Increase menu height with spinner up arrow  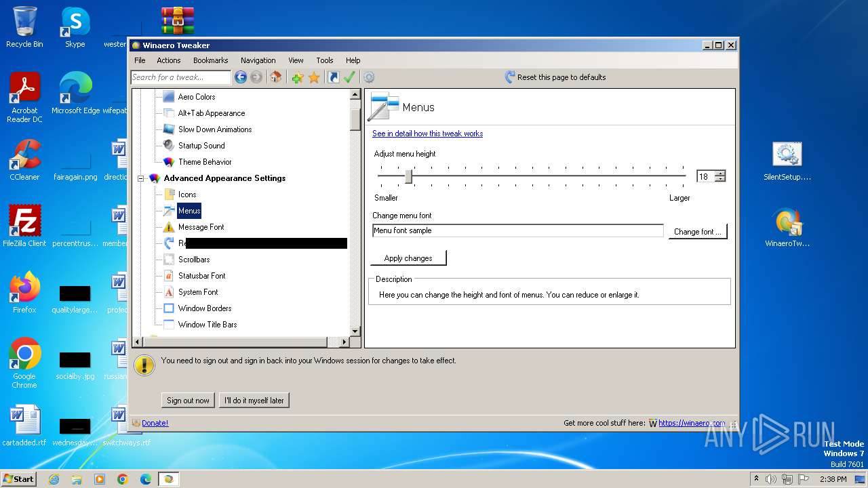pyautogui.click(x=720, y=174)
